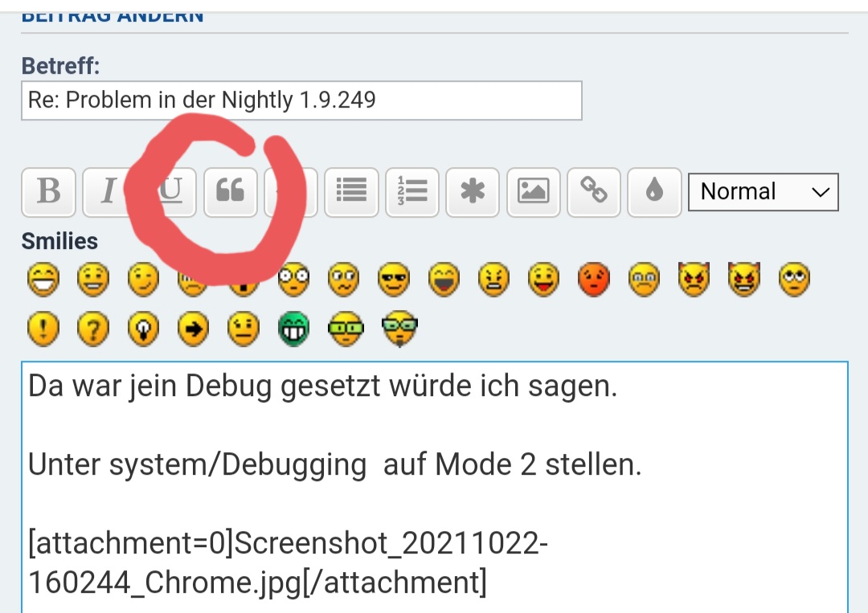Screen dimensions: 868x613
Task: Insert a URL link tag
Action: 594,192
